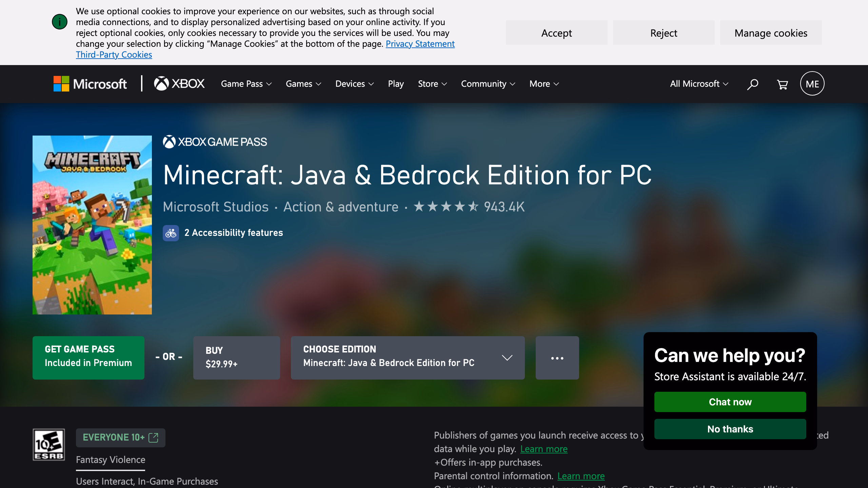This screenshot has width=868, height=488.
Task: Open the Xbox home logo
Action: pyautogui.click(x=179, y=84)
